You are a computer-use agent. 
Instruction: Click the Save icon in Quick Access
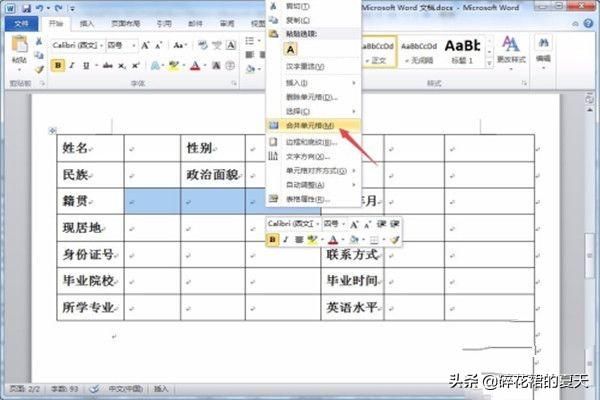click(x=26, y=8)
